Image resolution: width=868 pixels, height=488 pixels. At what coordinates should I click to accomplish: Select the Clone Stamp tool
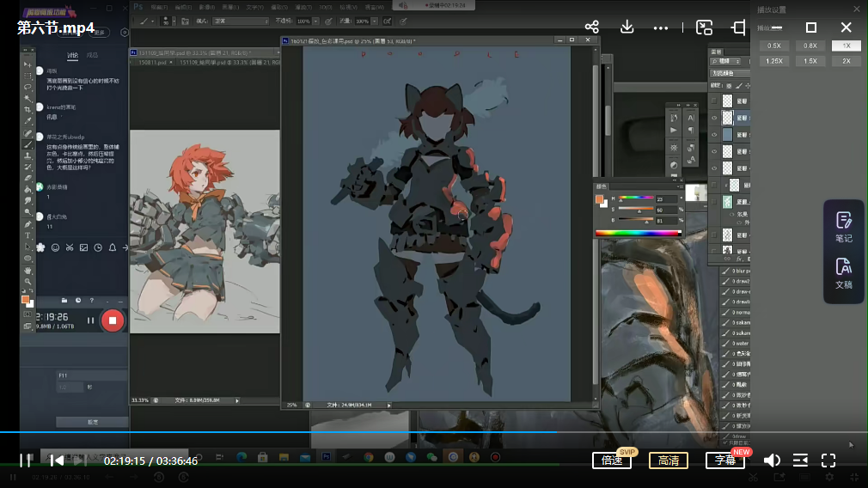pos(28,156)
